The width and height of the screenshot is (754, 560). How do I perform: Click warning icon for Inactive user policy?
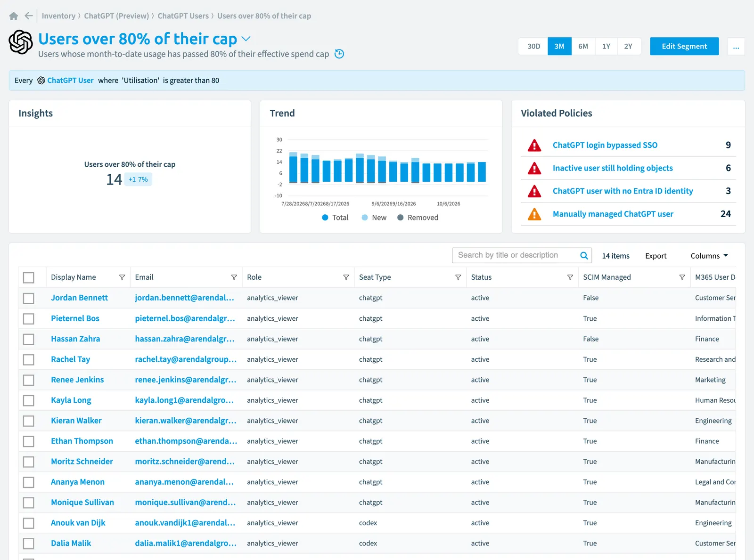[534, 168]
